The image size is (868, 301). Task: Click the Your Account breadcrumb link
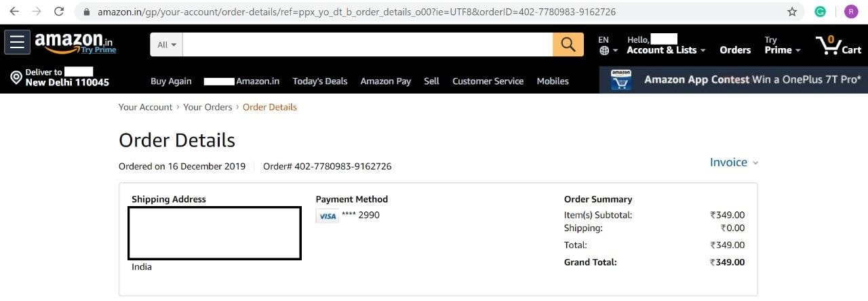pyautogui.click(x=145, y=107)
